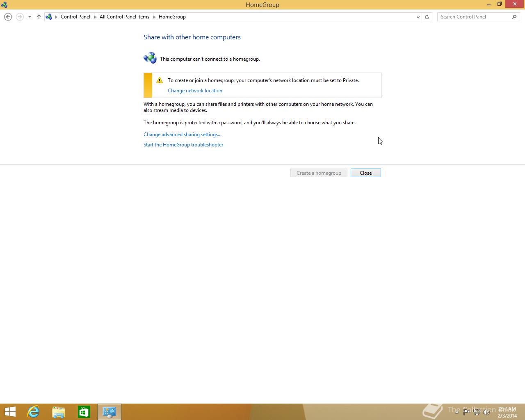
Task: Click the search magnifier icon
Action: click(x=514, y=17)
